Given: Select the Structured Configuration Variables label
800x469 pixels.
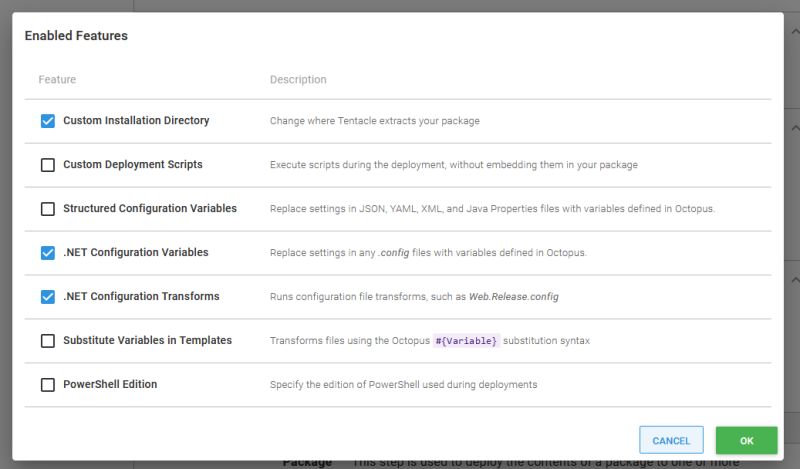Looking at the screenshot, I should pos(150,208).
